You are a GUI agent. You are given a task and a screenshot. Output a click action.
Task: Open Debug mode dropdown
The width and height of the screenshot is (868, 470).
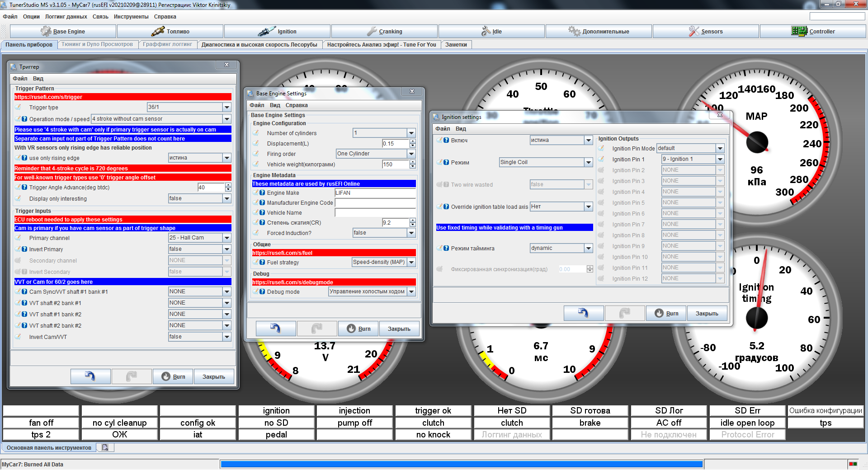(x=372, y=291)
